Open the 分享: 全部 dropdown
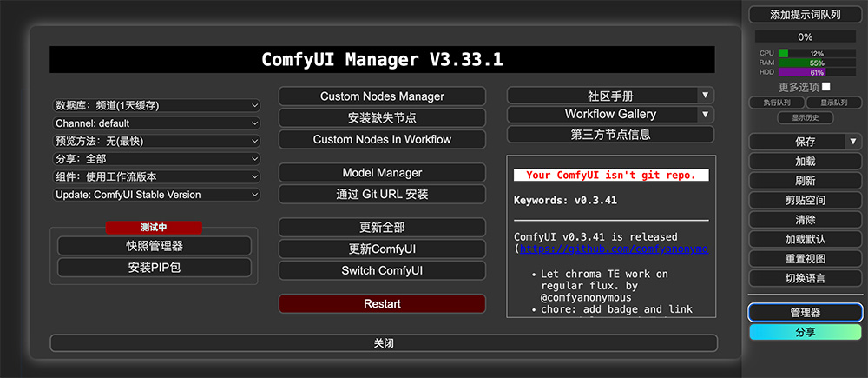Screen dimensions: 868x378 (157, 159)
